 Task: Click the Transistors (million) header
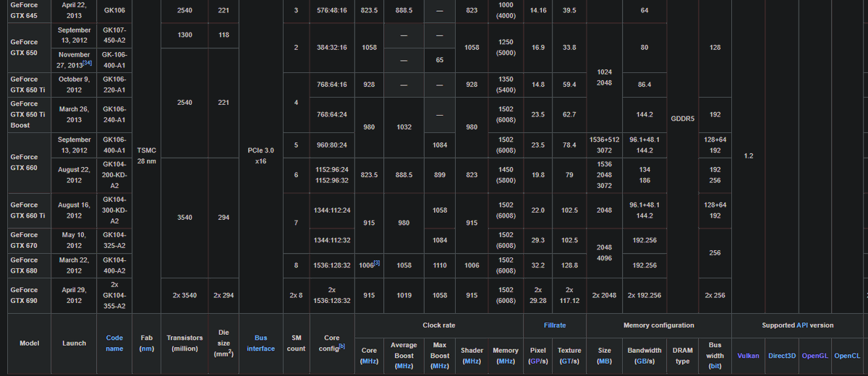coord(184,343)
